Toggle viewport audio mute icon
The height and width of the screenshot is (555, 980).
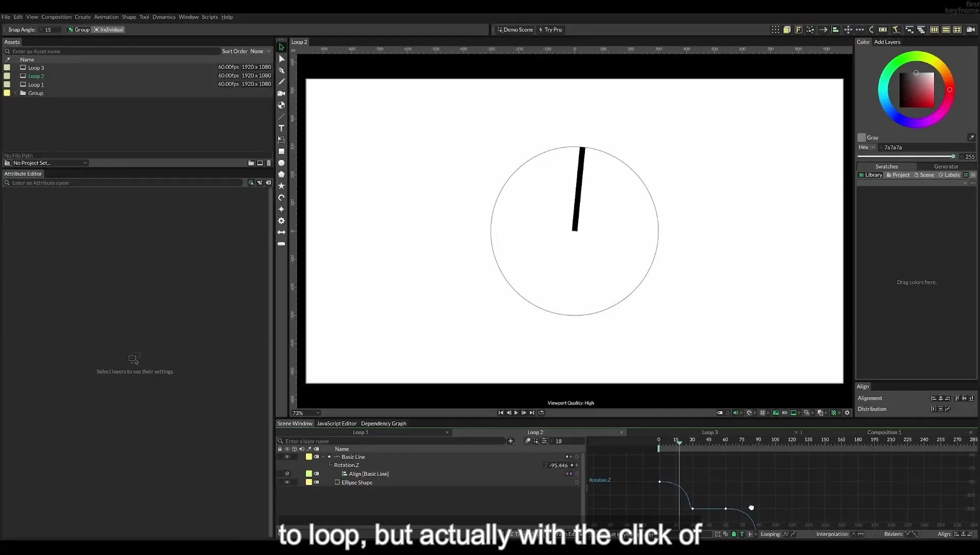coord(736,413)
